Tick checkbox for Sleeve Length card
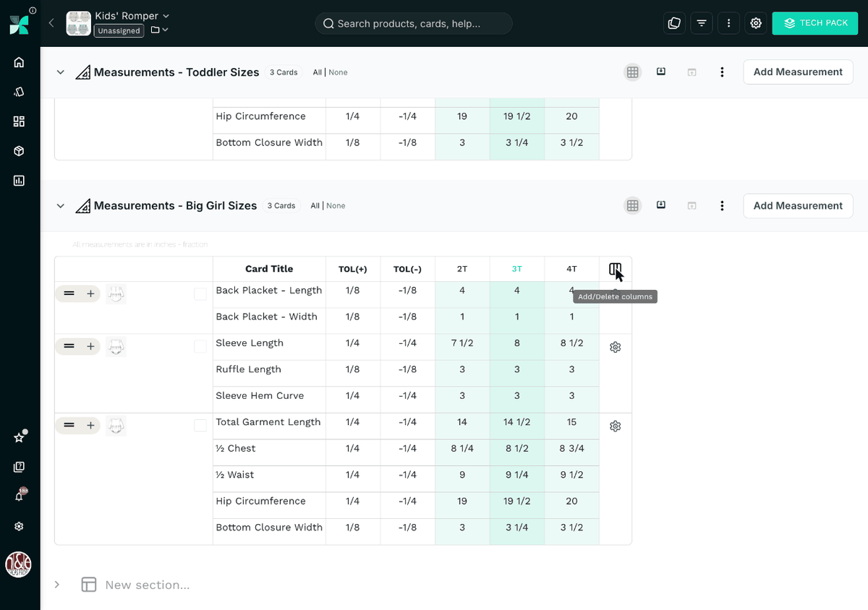 [x=200, y=347]
